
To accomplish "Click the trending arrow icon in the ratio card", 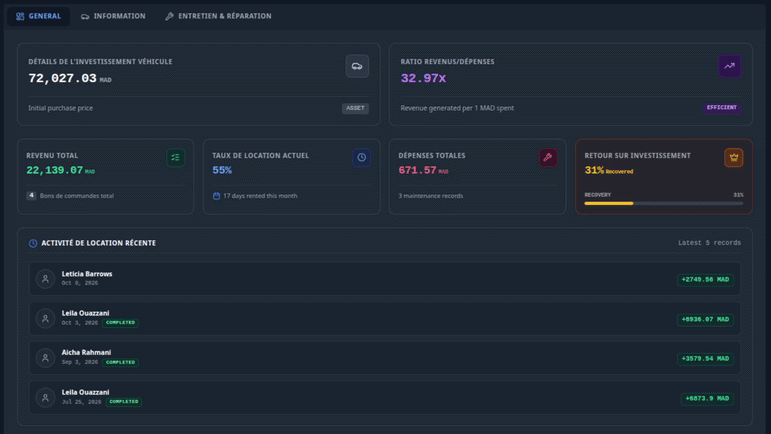I will (x=730, y=66).
